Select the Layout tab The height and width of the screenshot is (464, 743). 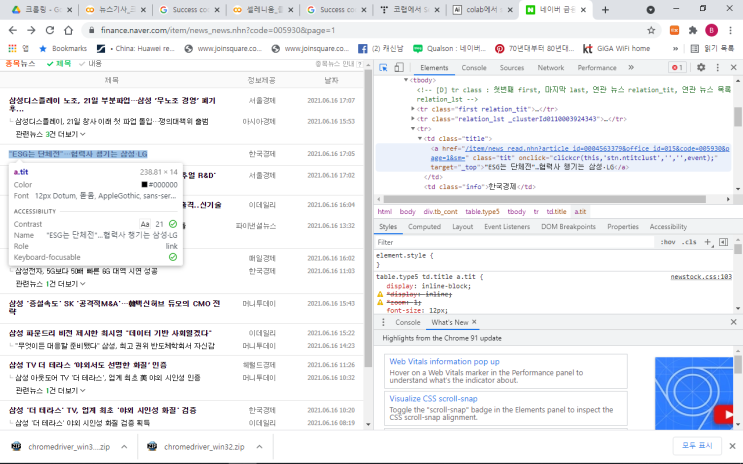[x=462, y=227]
